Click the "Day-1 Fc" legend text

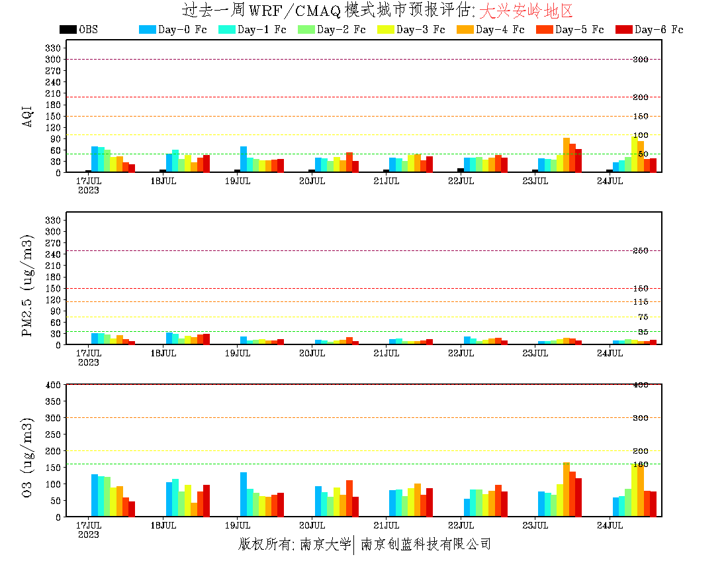pyautogui.click(x=262, y=30)
